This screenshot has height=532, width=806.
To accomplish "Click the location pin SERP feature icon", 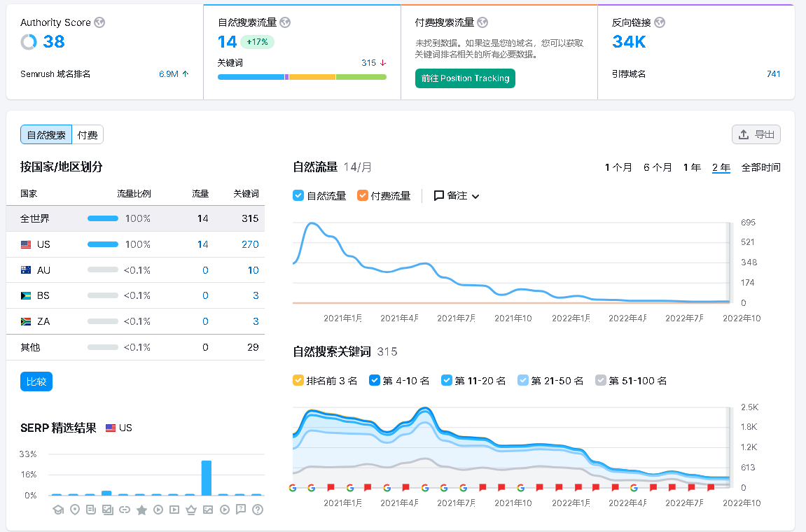I will click(75, 510).
